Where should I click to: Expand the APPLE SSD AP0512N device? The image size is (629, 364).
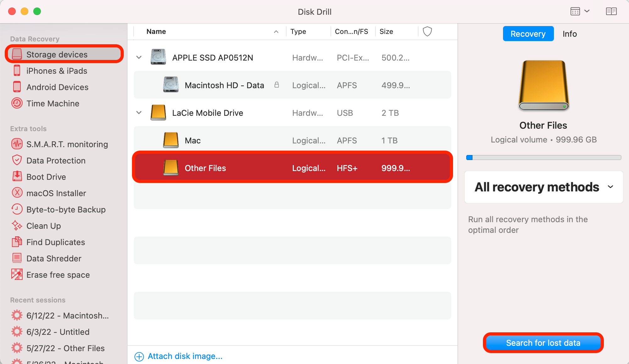coord(138,57)
